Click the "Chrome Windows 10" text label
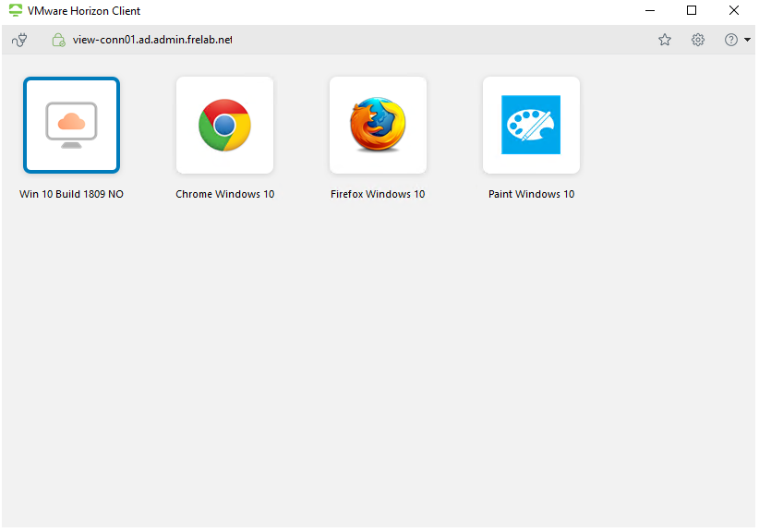759x532 pixels. click(224, 194)
